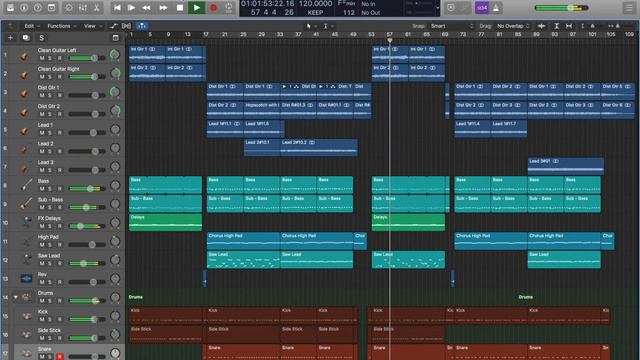This screenshot has width=640, height=360.
Task: Open the View menu
Action: click(92, 26)
